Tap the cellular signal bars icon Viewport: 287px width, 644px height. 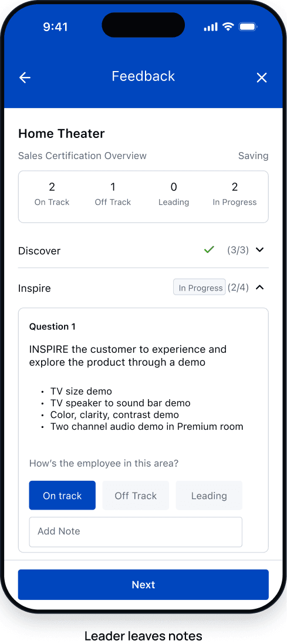(211, 27)
